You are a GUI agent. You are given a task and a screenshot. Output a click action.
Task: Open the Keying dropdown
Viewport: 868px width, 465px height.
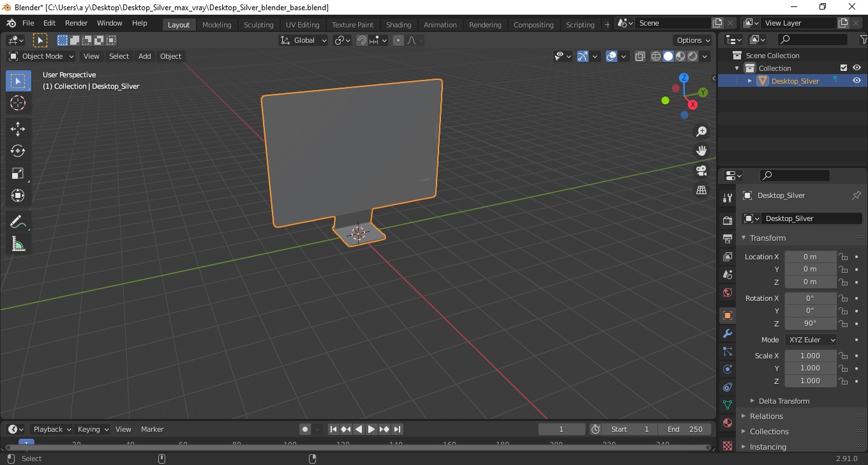pyautogui.click(x=93, y=429)
